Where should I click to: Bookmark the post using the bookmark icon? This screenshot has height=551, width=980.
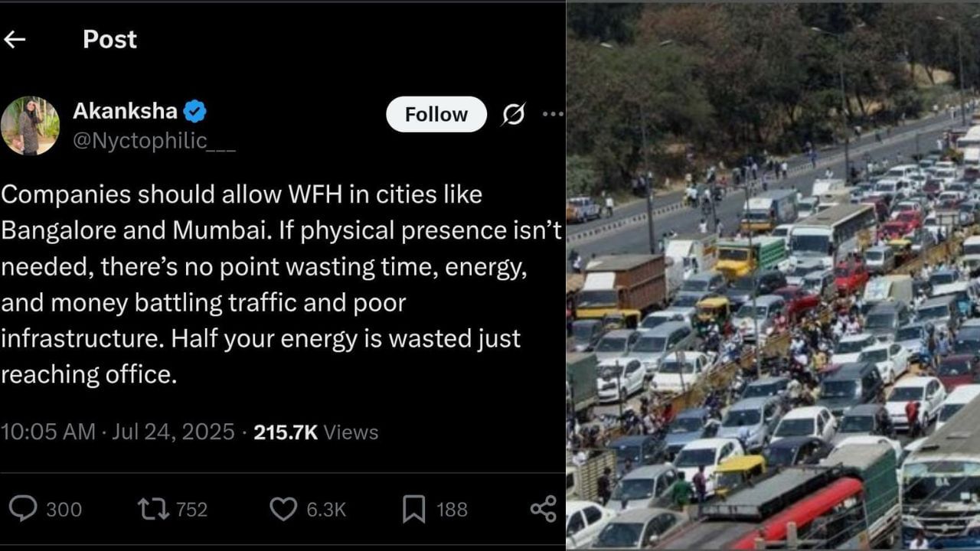click(x=413, y=509)
